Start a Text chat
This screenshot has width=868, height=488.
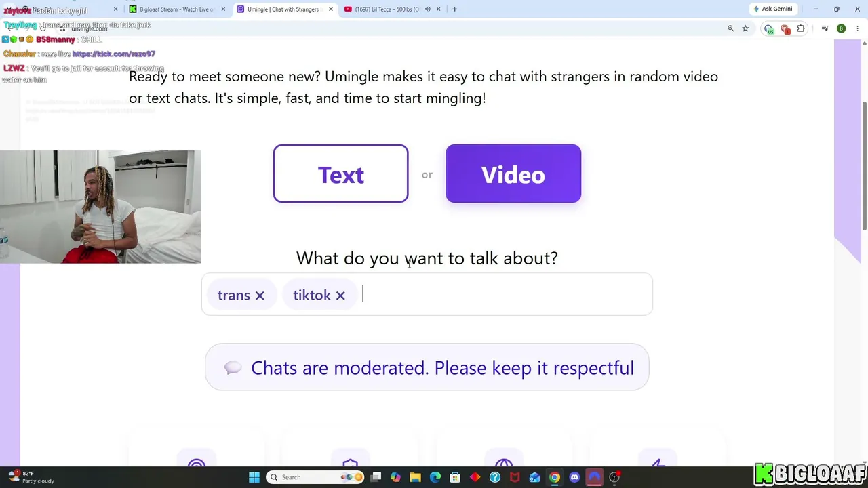pyautogui.click(x=340, y=174)
